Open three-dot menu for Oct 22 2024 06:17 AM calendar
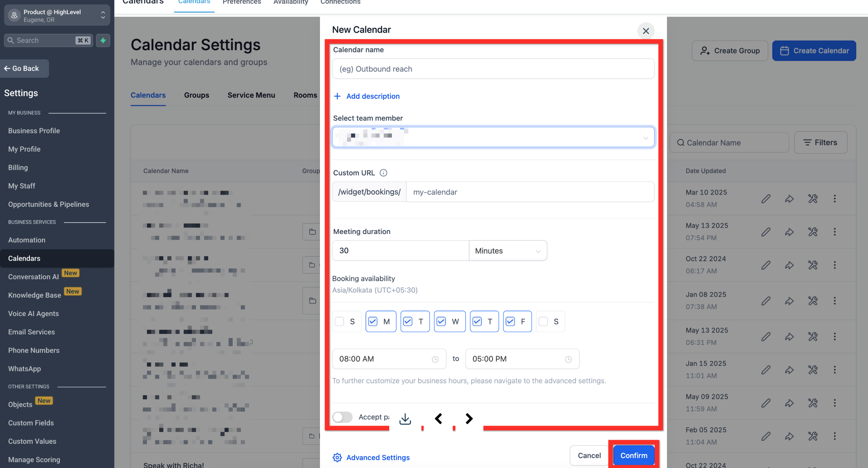868x468 pixels. pos(835,265)
